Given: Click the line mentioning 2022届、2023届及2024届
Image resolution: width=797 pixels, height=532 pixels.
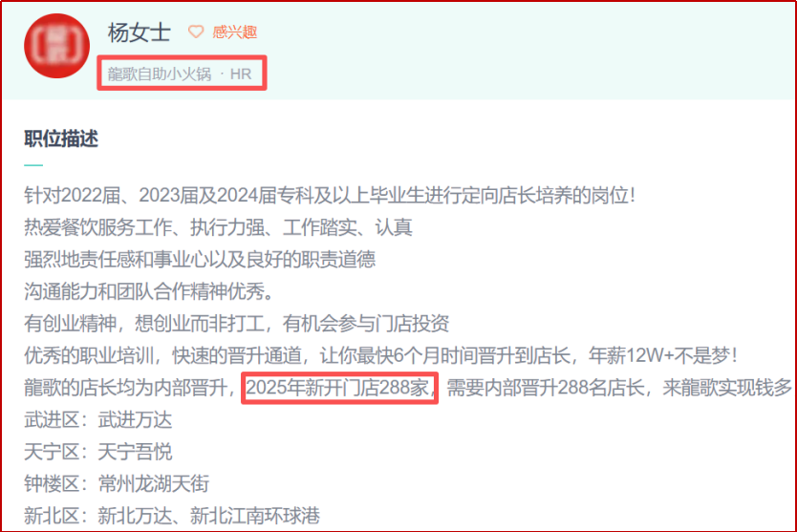Looking at the screenshot, I should point(330,196).
